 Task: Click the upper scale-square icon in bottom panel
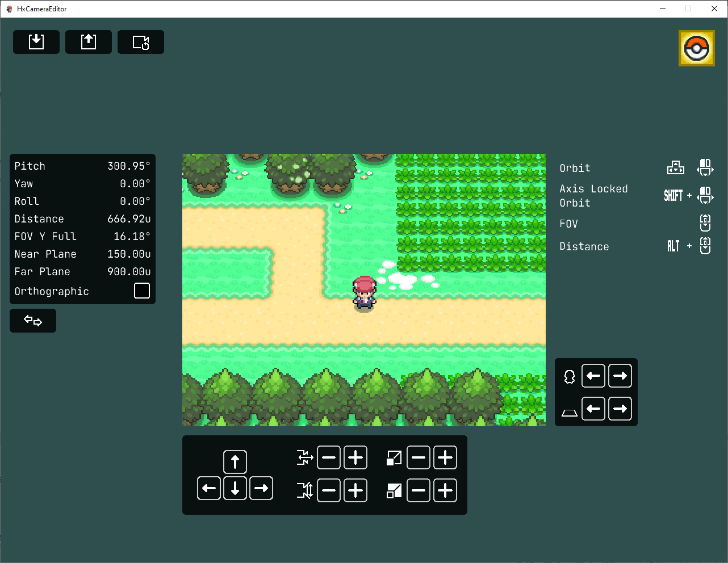point(394,457)
